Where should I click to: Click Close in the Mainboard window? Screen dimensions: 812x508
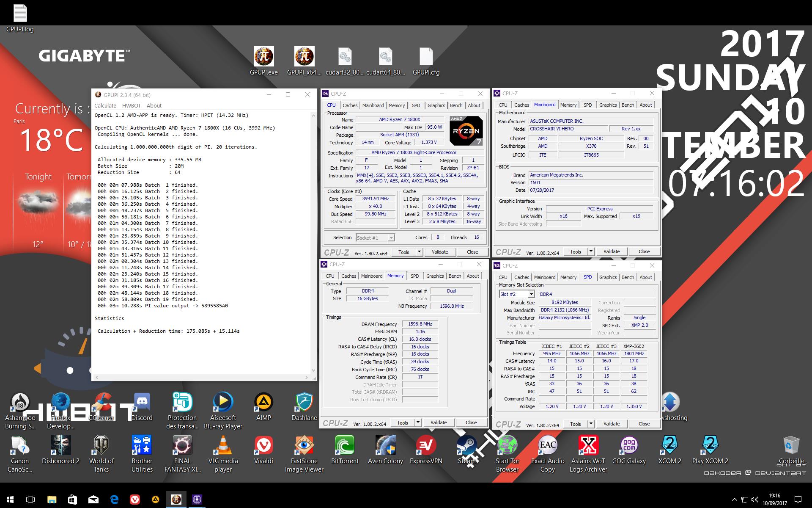644,251
